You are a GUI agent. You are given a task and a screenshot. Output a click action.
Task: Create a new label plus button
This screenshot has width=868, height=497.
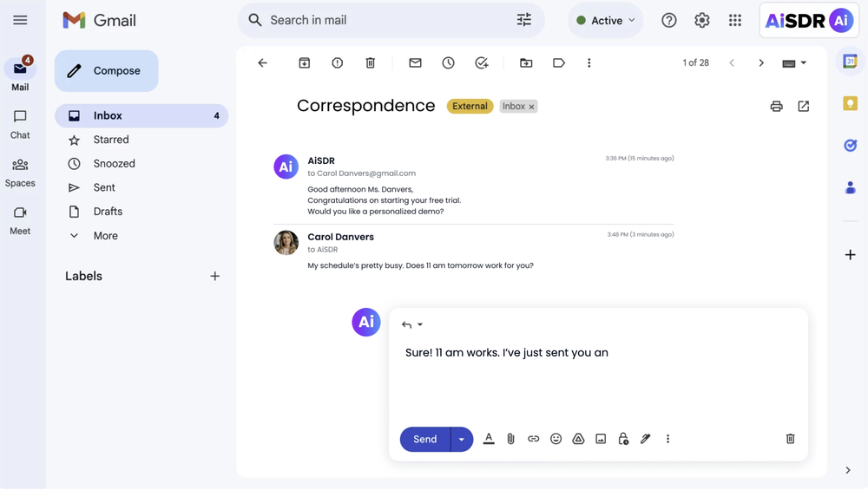coord(214,276)
